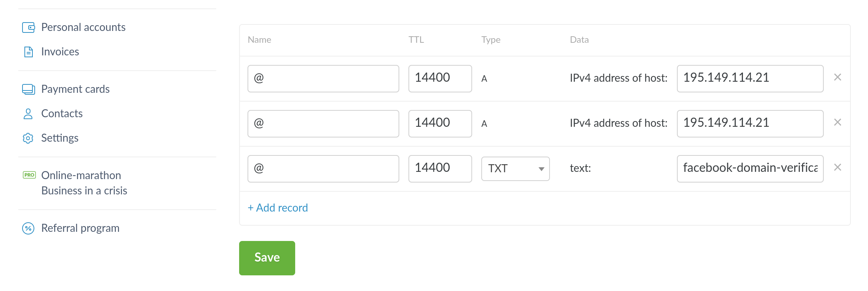
Task: Open Online-marathon Business in a crisis
Action: point(84,183)
